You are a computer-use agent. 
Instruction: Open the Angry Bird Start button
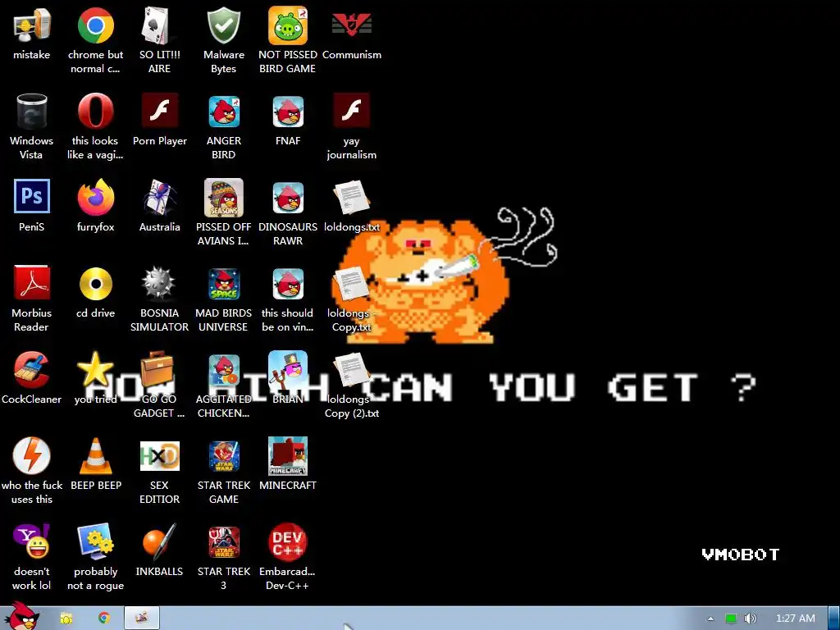tap(21, 617)
